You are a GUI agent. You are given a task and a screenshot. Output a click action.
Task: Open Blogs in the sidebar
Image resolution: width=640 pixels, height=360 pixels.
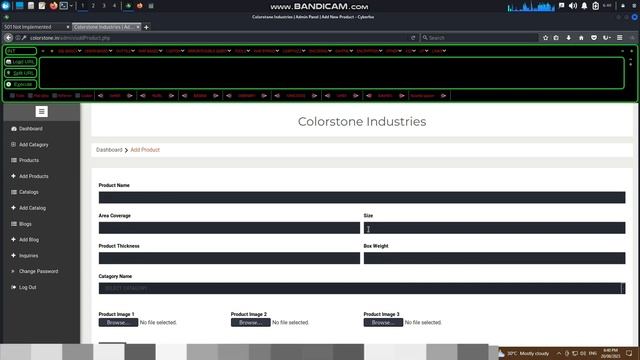coord(21,224)
